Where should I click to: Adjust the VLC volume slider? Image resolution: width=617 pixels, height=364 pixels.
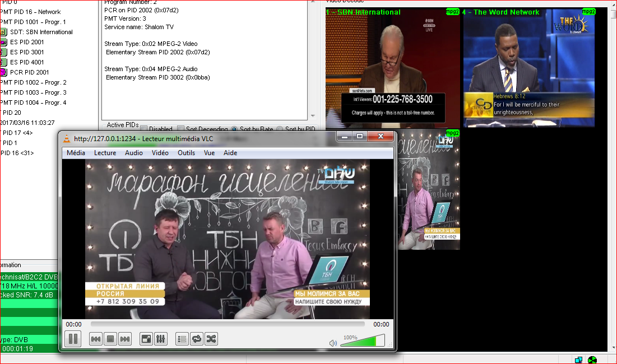pos(362,340)
